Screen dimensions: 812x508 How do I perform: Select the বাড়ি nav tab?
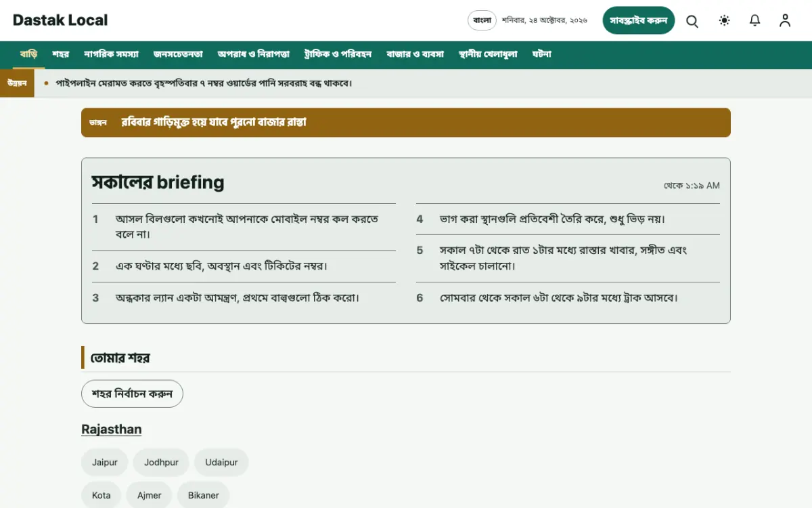coord(29,54)
